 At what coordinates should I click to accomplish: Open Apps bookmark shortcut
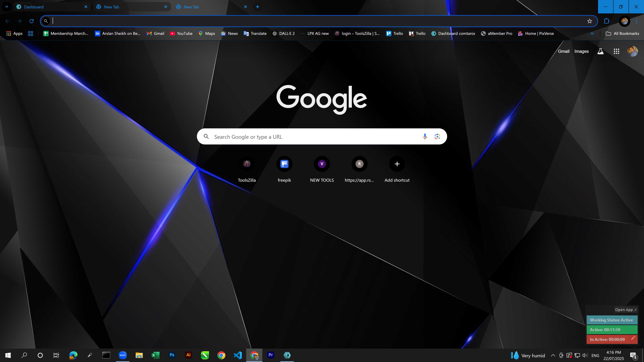14,34
